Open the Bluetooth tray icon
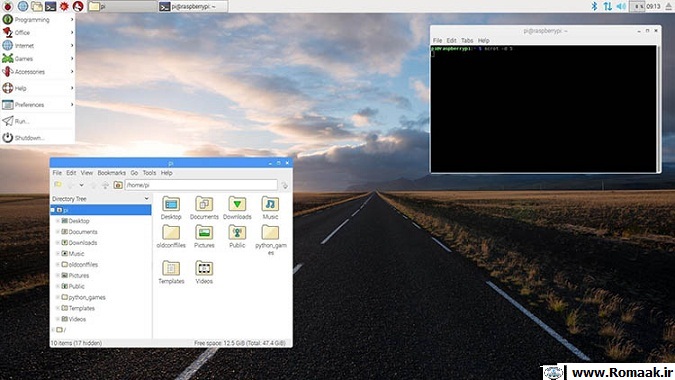 594,6
